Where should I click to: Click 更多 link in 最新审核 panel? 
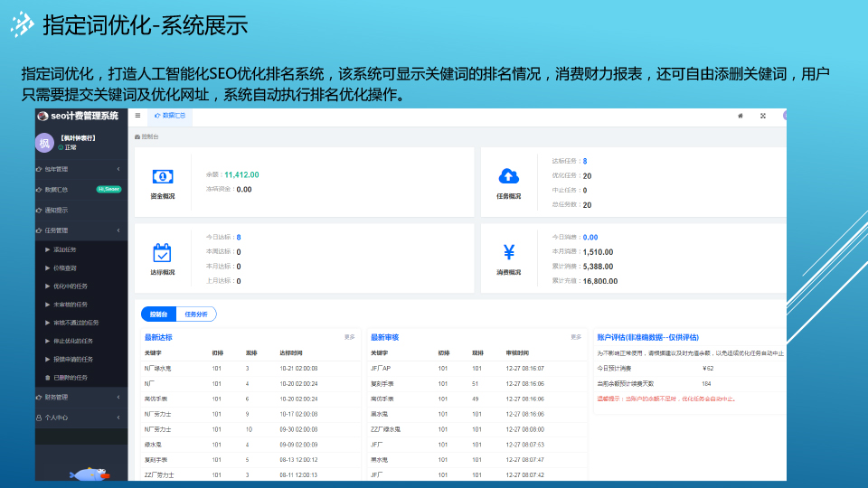[576, 337]
